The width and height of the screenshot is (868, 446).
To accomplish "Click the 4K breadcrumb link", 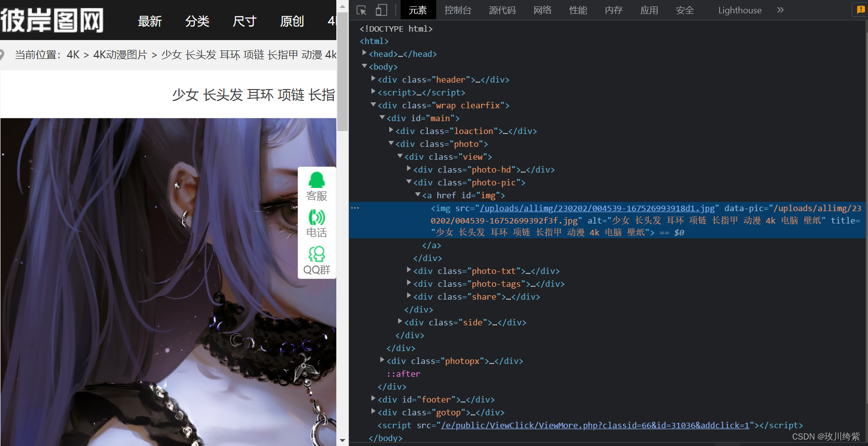I will coord(73,54).
